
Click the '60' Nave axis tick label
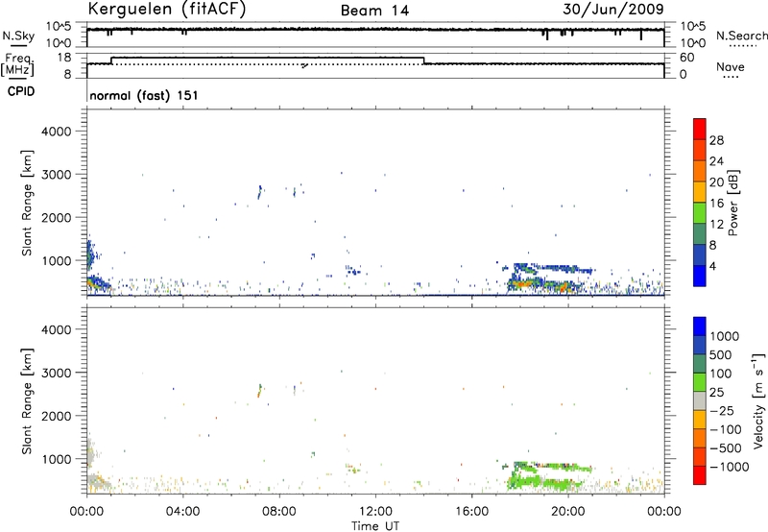(686, 58)
